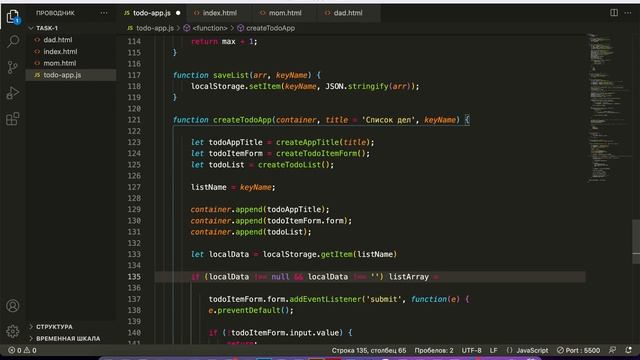Open dad.html in the file tree
640x360 pixels.
[58, 40]
